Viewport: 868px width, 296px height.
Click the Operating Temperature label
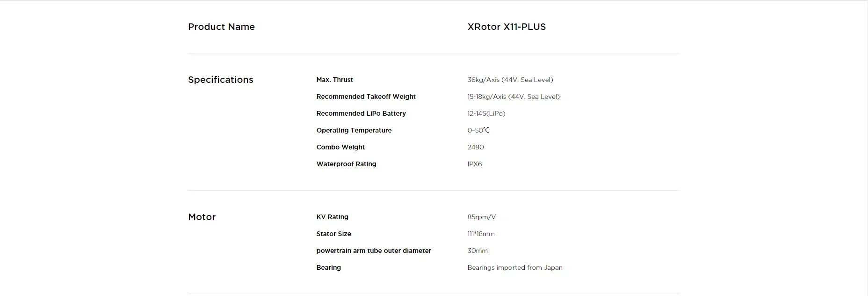(354, 130)
